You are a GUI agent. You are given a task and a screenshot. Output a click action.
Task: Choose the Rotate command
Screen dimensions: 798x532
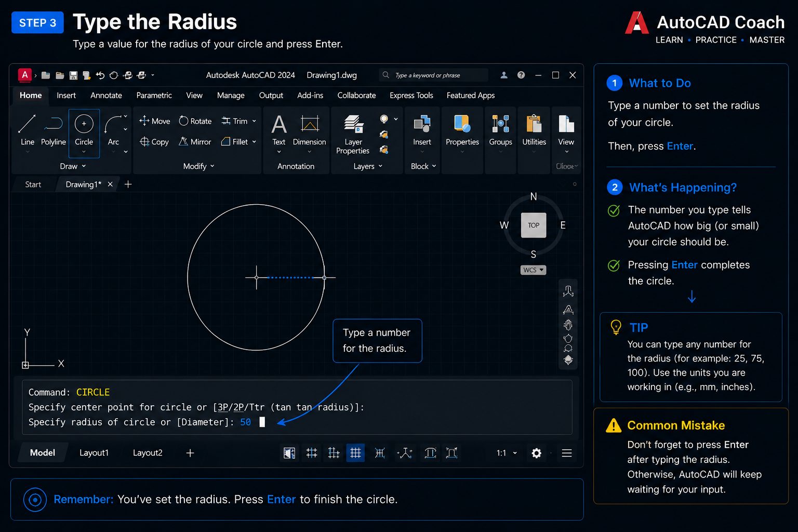coord(195,121)
